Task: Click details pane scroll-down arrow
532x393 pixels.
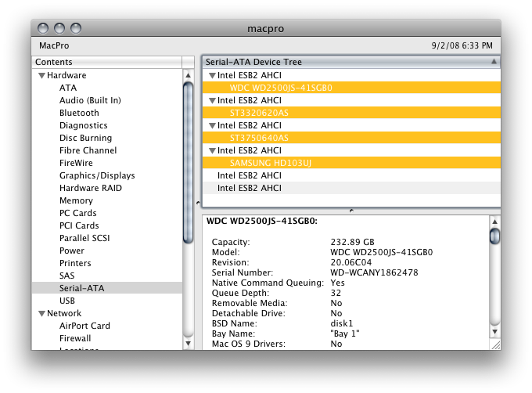Action: click(x=494, y=332)
